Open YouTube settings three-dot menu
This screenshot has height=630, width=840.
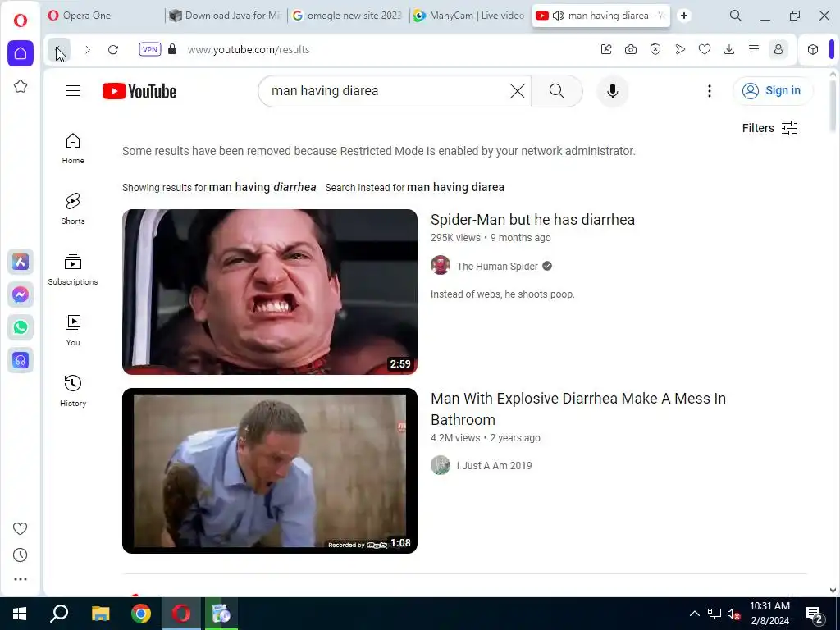coord(710,91)
